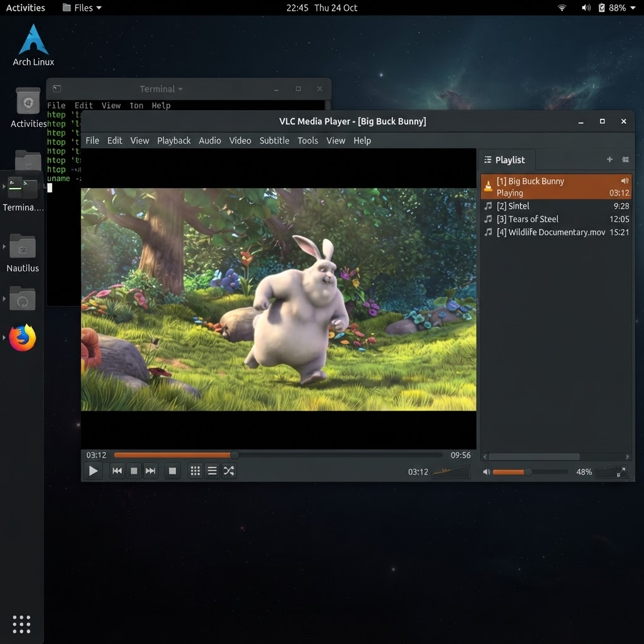Viewport: 644px width, 644px height.
Task: Open the Tools menu
Action: tap(308, 140)
